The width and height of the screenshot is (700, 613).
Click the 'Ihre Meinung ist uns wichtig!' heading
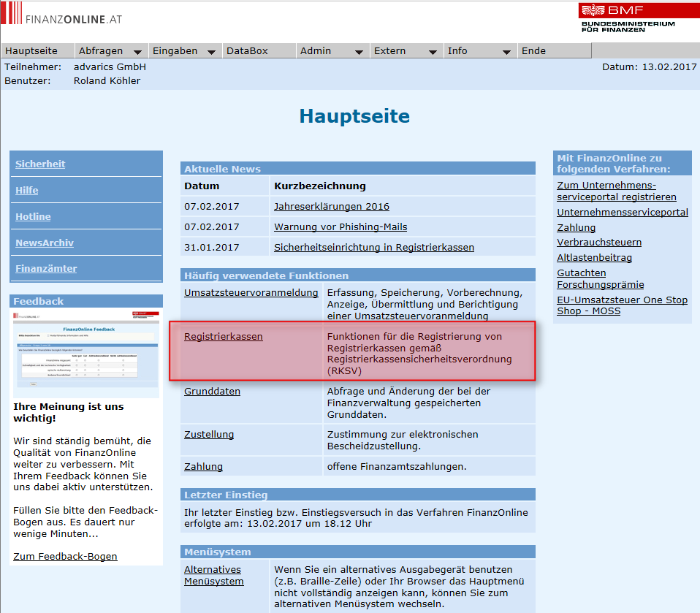(69, 412)
